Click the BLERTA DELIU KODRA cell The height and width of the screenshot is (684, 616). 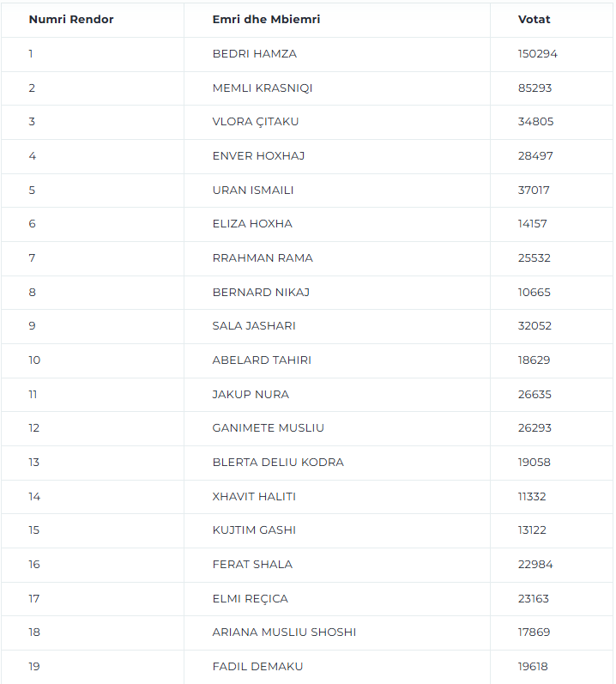(278, 463)
